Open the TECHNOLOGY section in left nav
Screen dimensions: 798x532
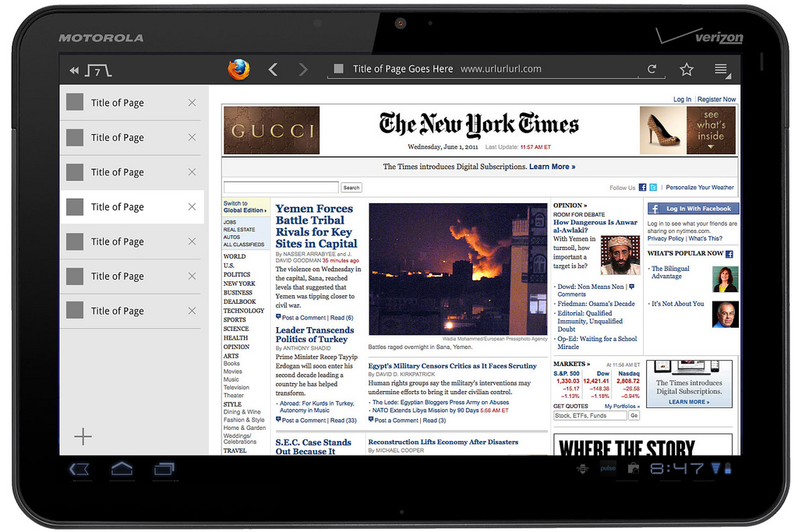click(x=244, y=311)
